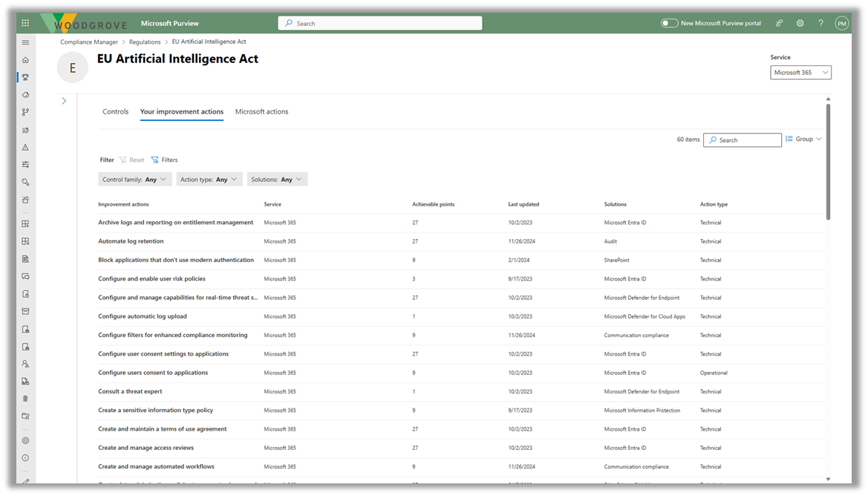Click scrollbar down arrow
Screen dimensions: 868x496
pyautogui.click(x=828, y=480)
